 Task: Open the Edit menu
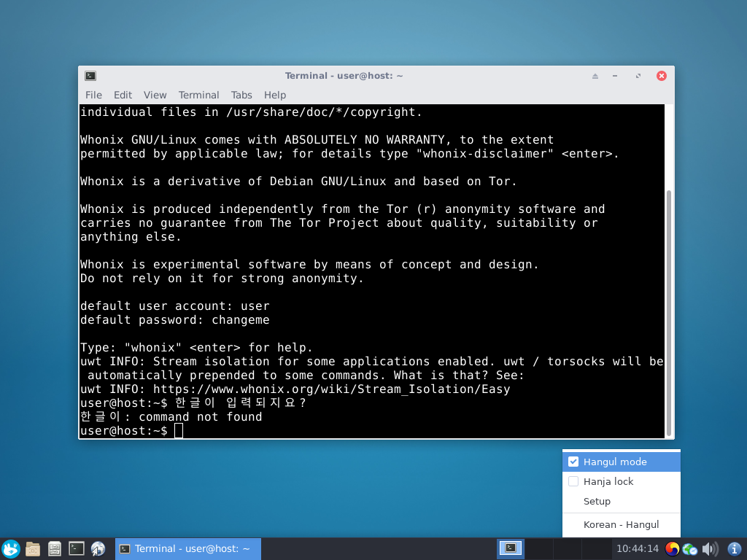coord(123,96)
